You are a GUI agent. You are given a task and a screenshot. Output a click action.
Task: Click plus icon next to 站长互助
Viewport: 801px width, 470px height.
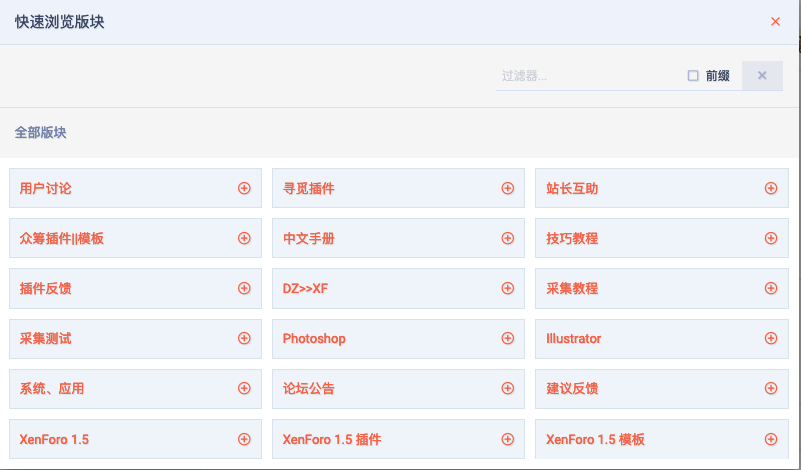click(x=771, y=189)
